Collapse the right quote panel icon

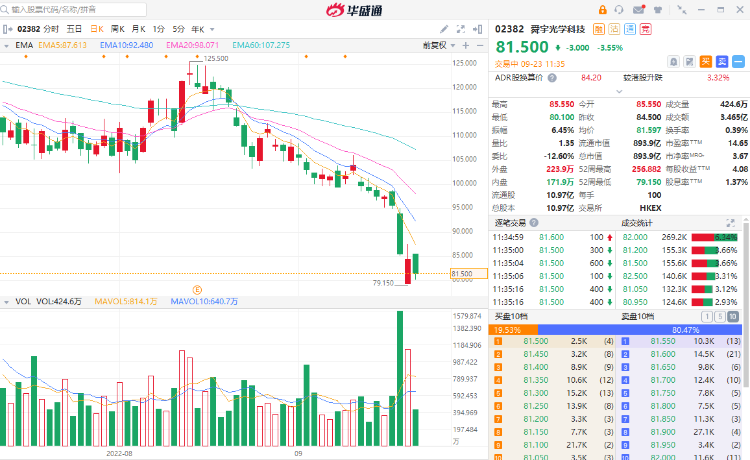click(477, 29)
